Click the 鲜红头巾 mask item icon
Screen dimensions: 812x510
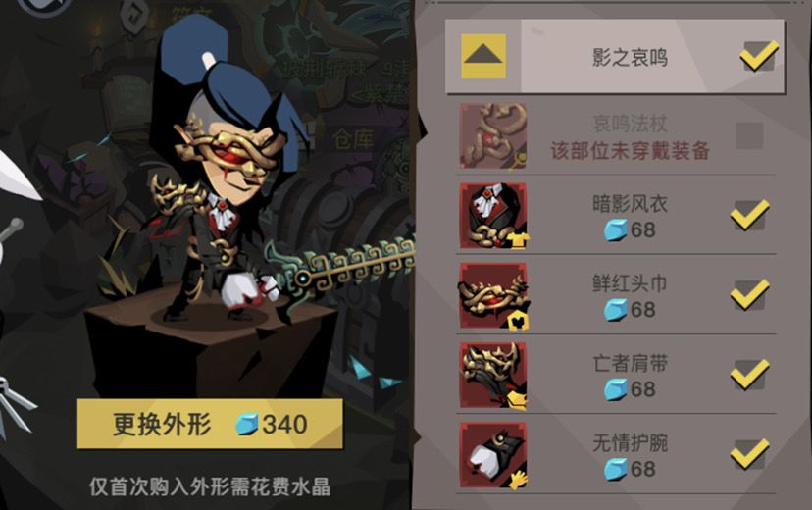493,295
